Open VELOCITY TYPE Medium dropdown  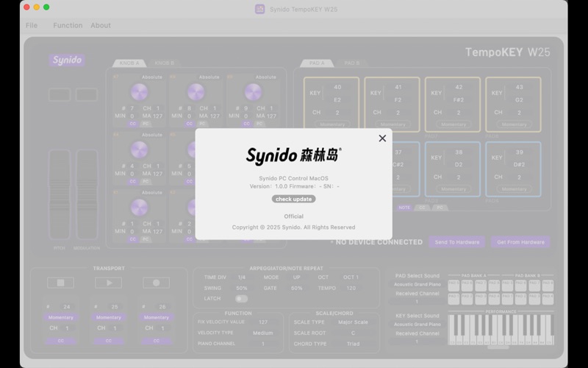tap(263, 333)
